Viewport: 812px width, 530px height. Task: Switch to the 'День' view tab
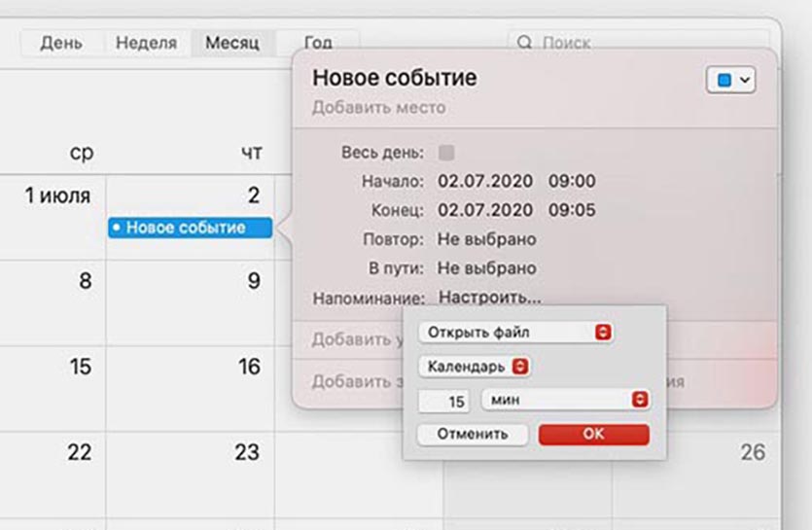(61, 43)
